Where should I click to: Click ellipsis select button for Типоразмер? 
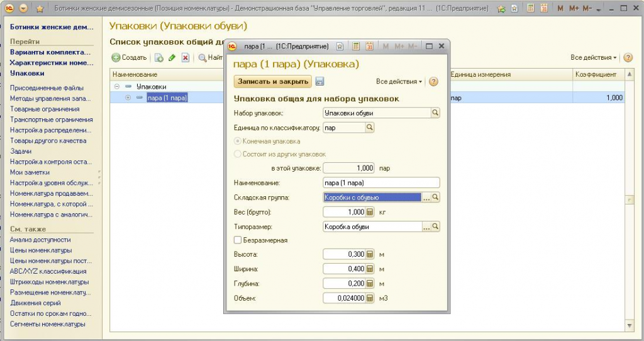[x=426, y=226]
